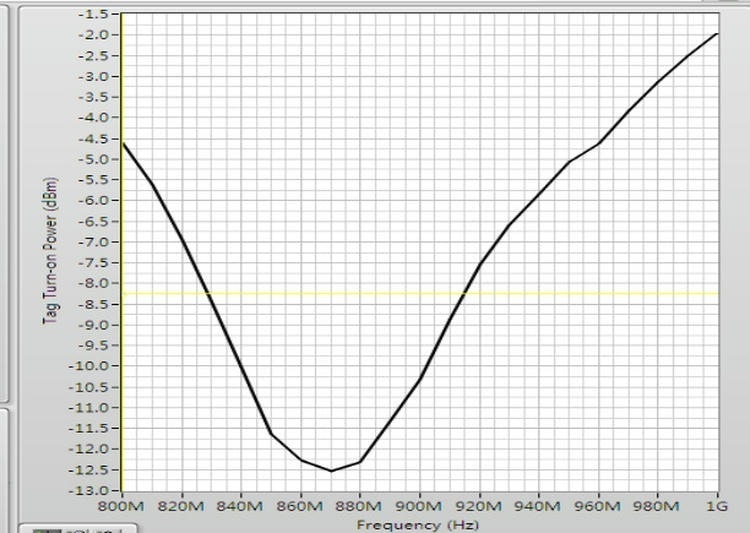Click the 1G frequency axis label

coord(717,506)
